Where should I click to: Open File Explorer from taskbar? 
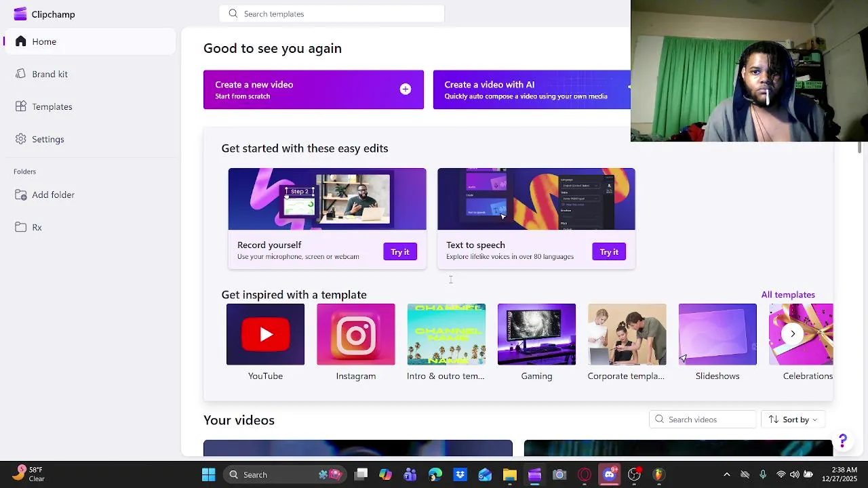pyautogui.click(x=510, y=474)
